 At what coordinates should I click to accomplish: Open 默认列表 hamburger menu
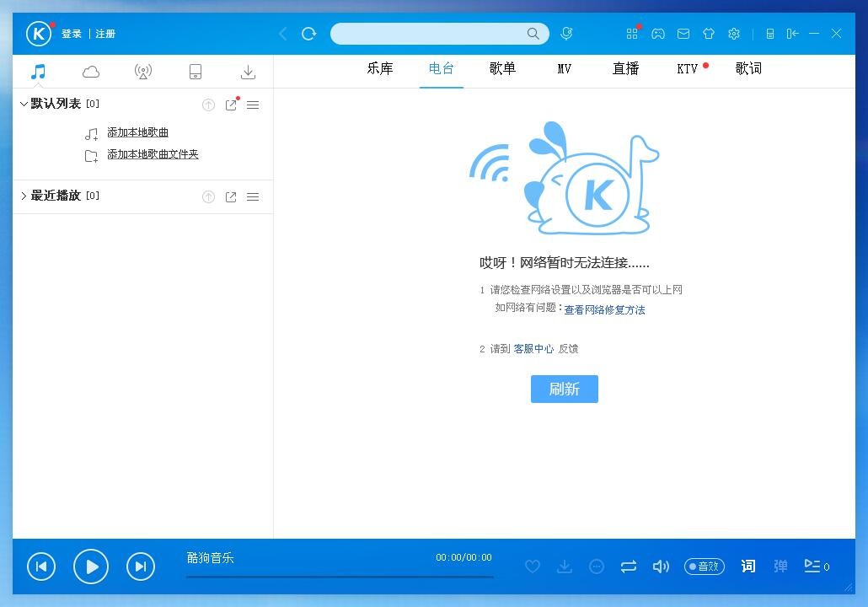click(253, 105)
